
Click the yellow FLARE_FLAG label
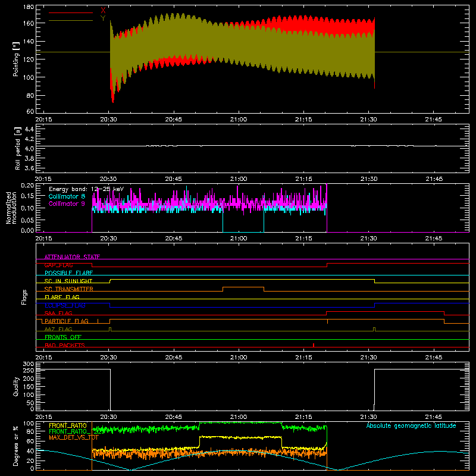coord(62,297)
